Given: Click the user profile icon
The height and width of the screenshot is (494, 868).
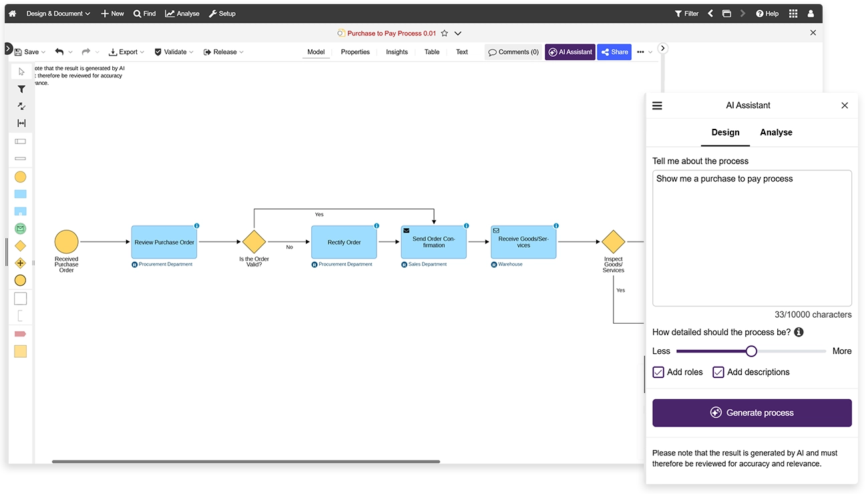Looking at the screenshot, I should [811, 13].
